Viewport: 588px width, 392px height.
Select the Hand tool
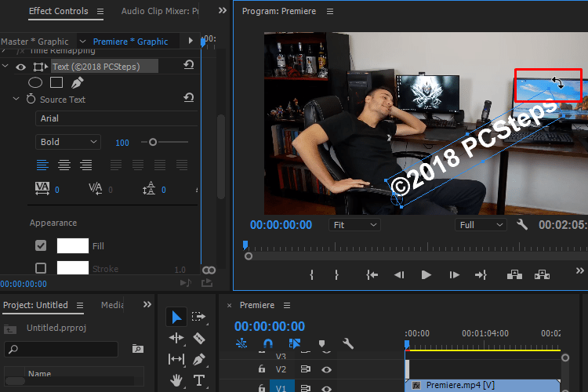176,381
